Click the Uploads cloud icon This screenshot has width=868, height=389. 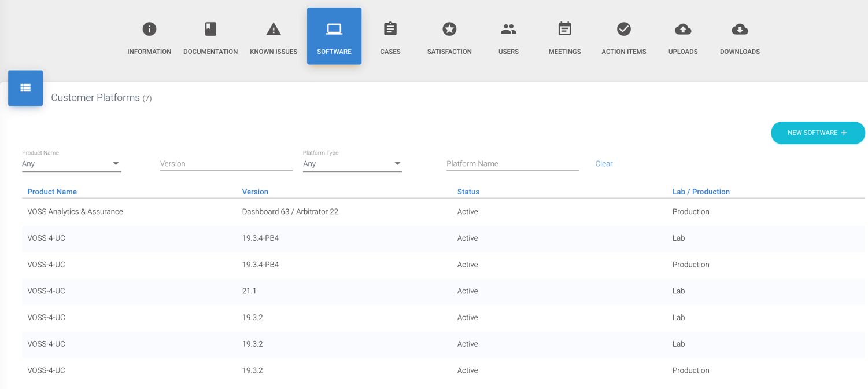click(x=683, y=28)
